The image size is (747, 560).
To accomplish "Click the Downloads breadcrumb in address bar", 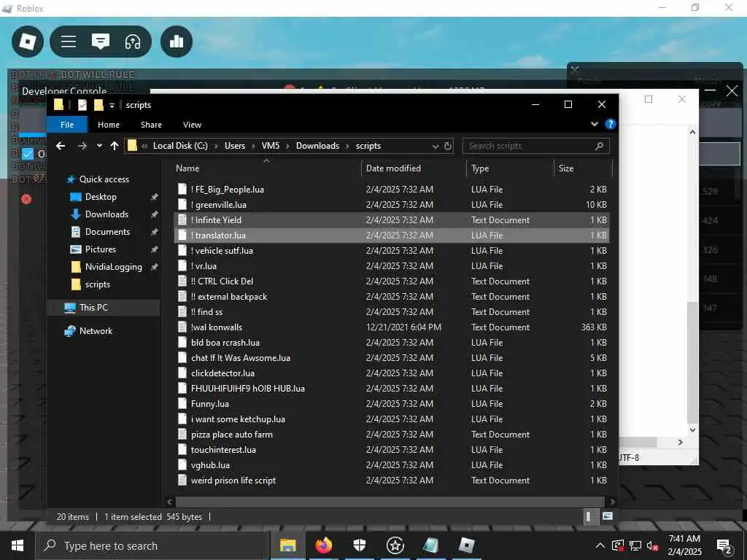I will pyautogui.click(x=318, y=146).
